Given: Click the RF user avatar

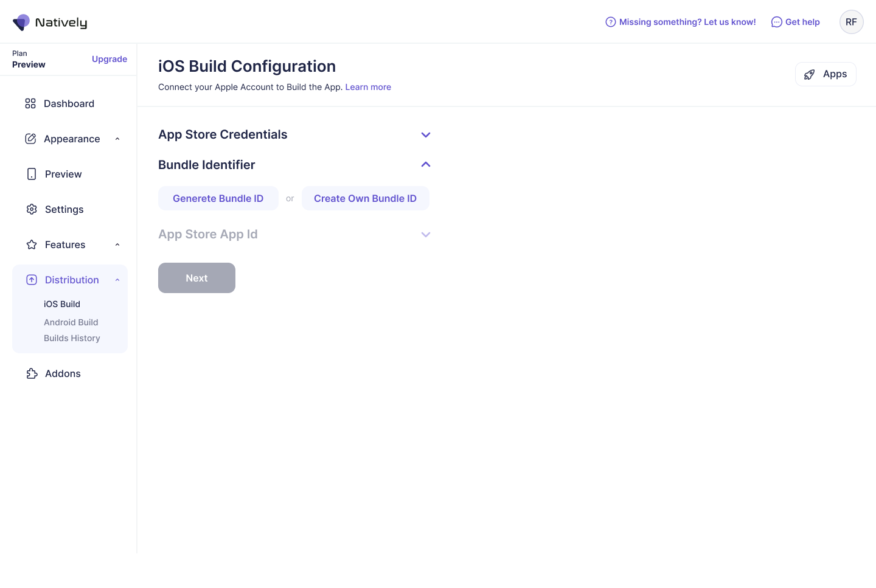Looking at the screenshot, I should [851, 22].
